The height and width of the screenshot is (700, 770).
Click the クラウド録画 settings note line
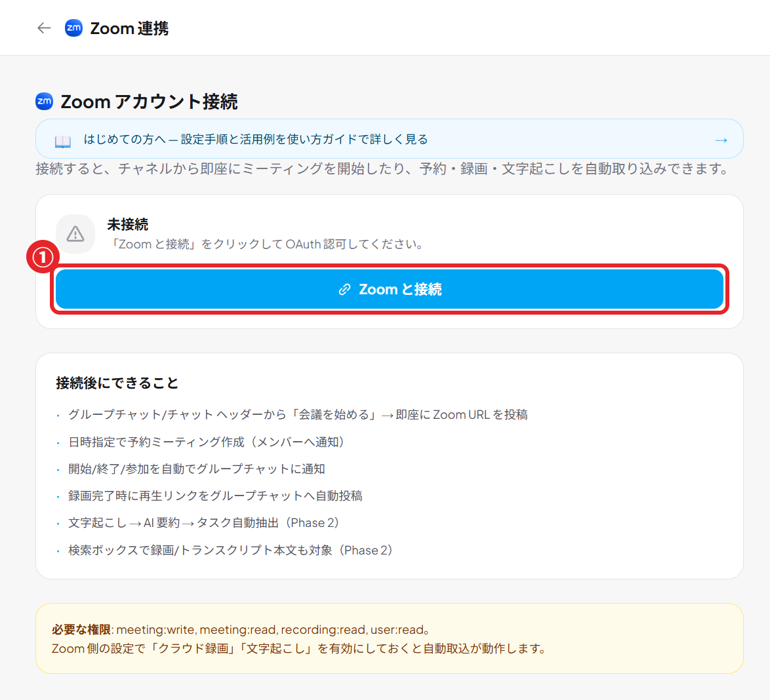pos(300,648)
